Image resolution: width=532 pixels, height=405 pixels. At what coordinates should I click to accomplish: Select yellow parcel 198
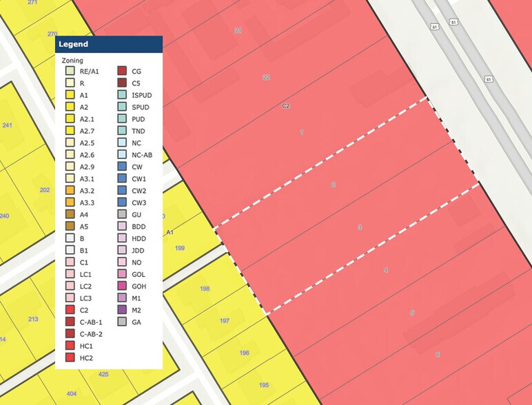tap(205, 289)
